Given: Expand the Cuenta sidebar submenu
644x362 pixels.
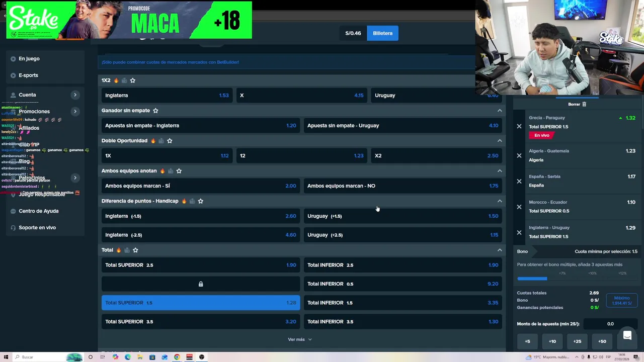Looking at the screenshot, I should tap(75, 95).
